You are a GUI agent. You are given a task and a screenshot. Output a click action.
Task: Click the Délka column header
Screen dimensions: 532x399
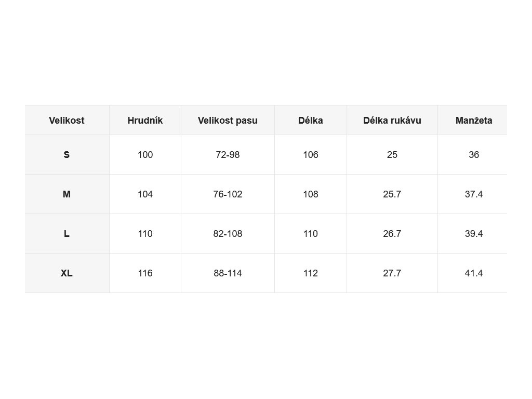click(x=311, y=120)
